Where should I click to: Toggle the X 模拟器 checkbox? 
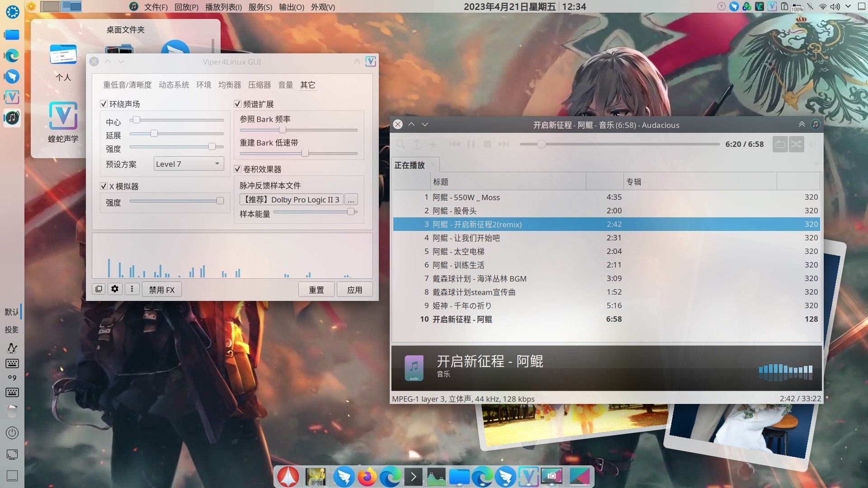point(104,186)
